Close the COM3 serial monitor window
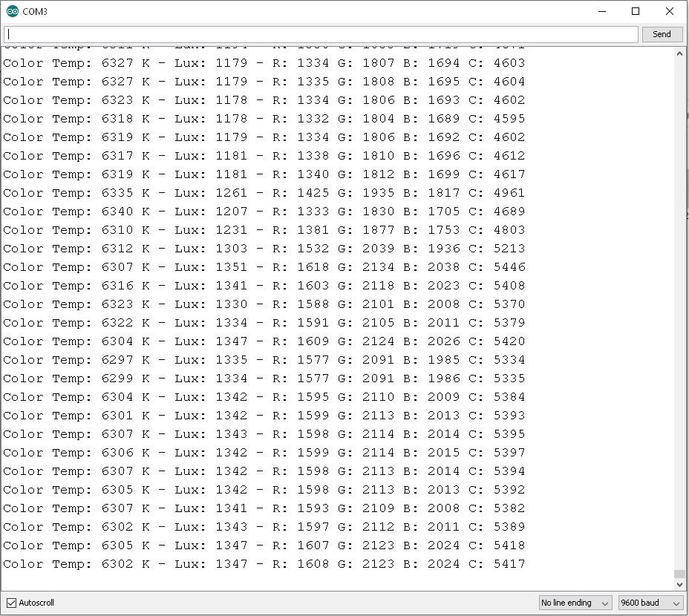689x616 pixels. tap(669, 11)
